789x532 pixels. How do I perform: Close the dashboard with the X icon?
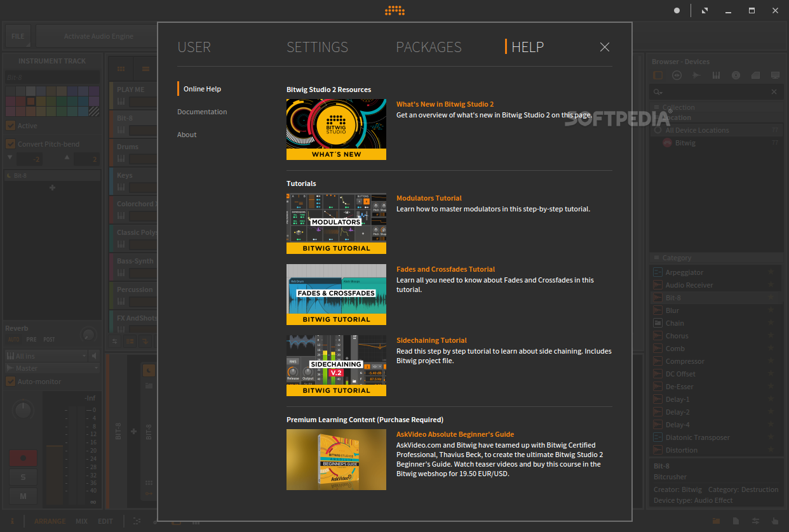point(605,47)
